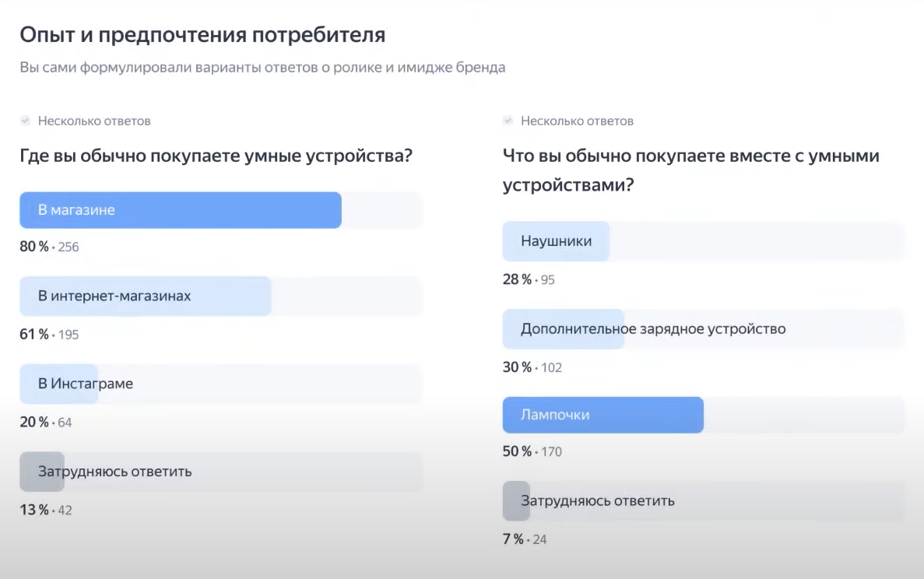The width and height of the screenshot is (924, 579).
Task: Click the gray «Затрудняюсь ответить» bar on the left
Action: click(x=117, y=472)
